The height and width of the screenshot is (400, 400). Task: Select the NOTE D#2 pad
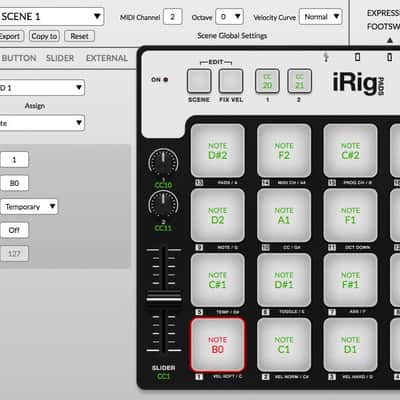pos(218,151)
